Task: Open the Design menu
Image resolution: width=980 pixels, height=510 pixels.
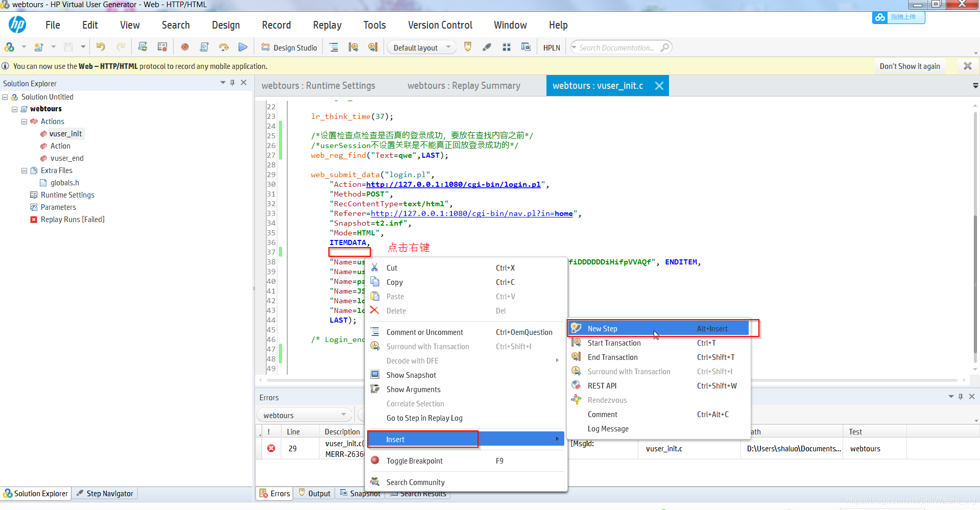Action: coord(226,25)
